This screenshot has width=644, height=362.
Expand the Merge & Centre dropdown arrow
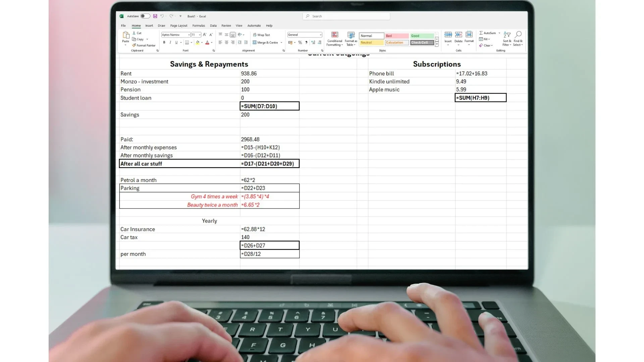point(281,43)
